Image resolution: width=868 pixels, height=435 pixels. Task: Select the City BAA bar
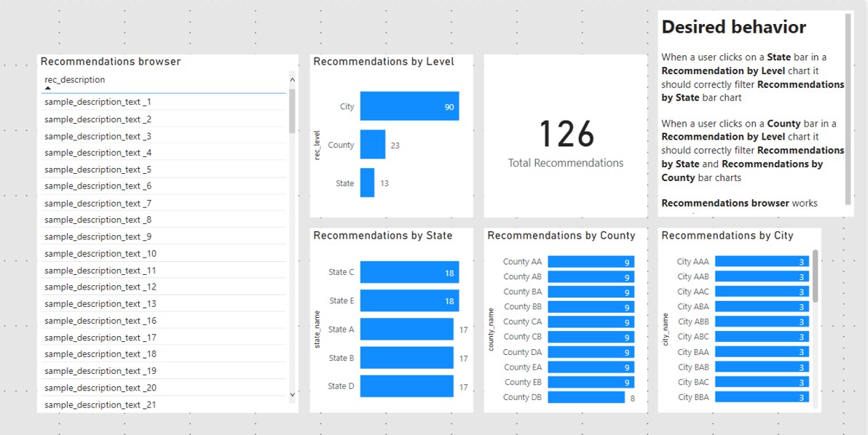tap(762, 352)
